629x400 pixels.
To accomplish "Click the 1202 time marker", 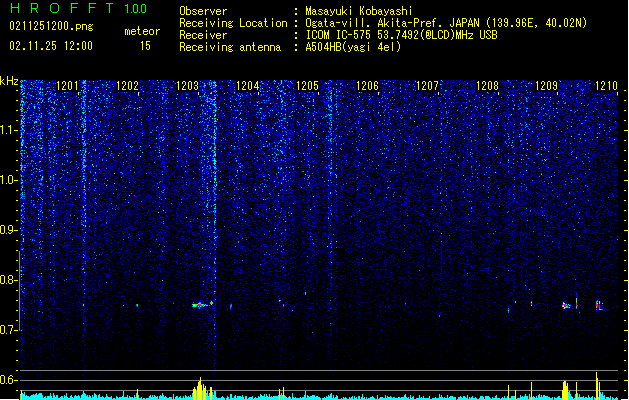I will [127, 86].
